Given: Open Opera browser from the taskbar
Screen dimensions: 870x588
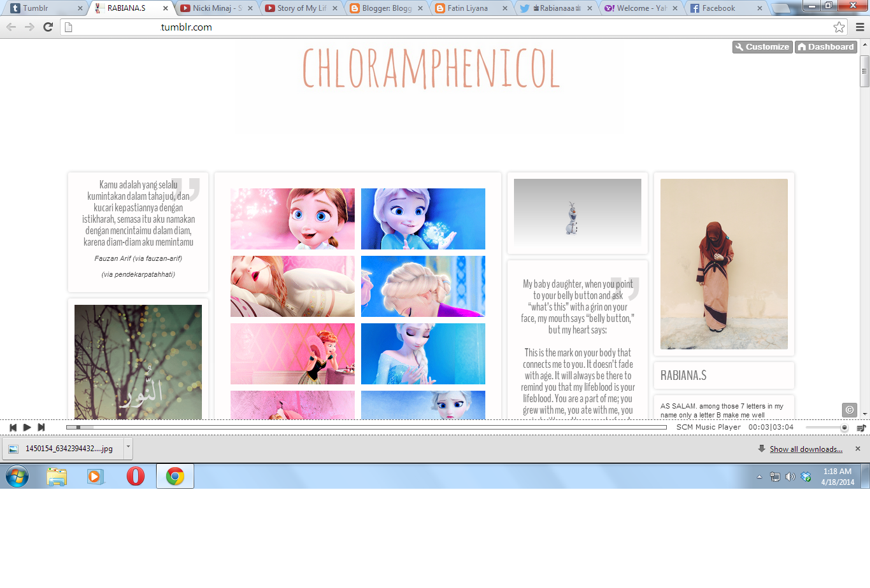Looking at the screenshot, I should point(135,476).
